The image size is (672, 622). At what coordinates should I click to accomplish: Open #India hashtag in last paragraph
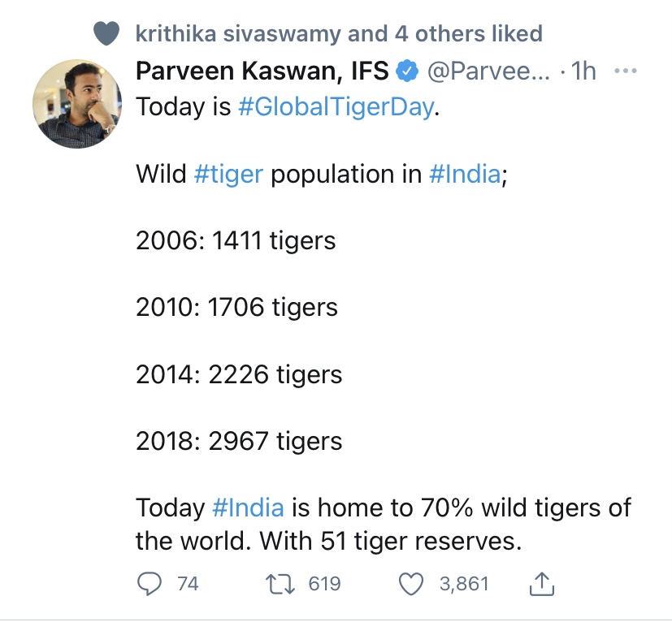pyautogui.click(x=248, y=508)
